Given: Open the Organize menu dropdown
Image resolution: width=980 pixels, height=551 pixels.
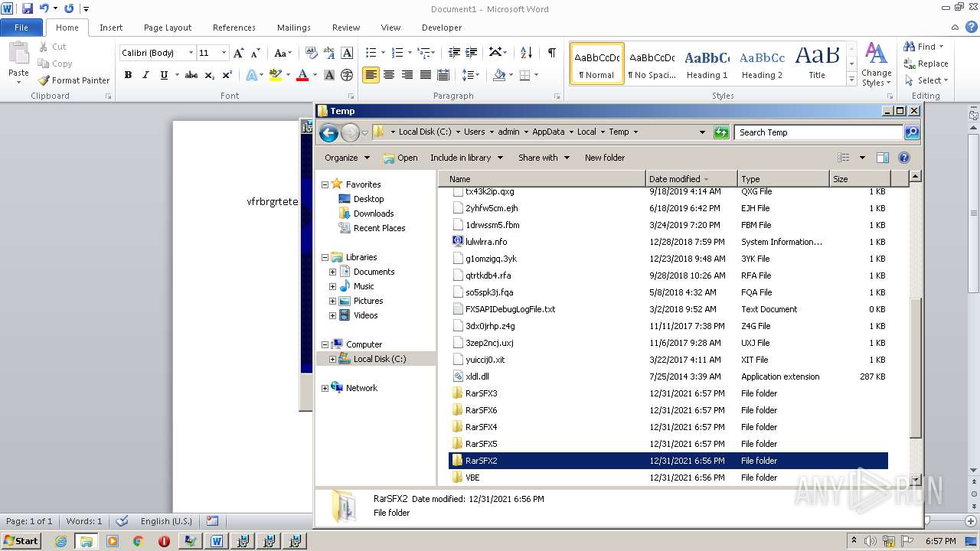Looking at the screenshot, I should coord(347,158).
